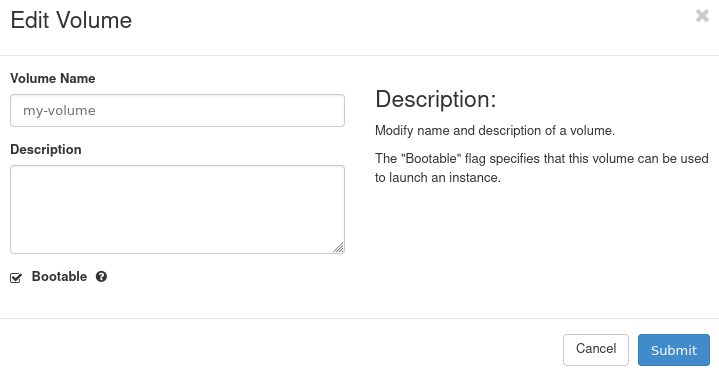Click the Volume Name field label

53,78
